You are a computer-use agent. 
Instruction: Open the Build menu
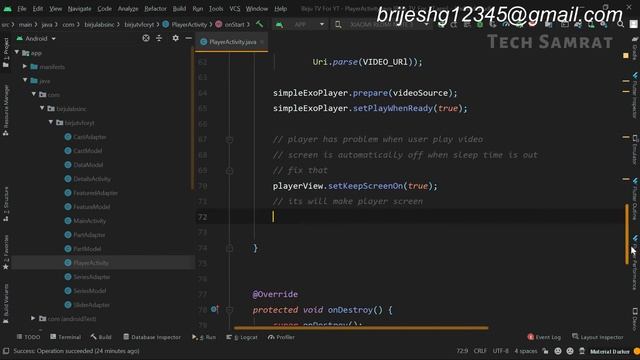[179, 9]
